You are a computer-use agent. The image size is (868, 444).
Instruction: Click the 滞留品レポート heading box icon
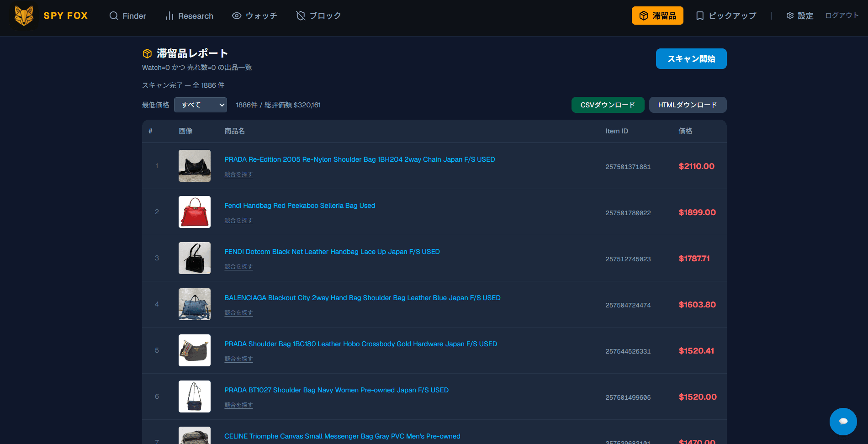pos(147,53)
